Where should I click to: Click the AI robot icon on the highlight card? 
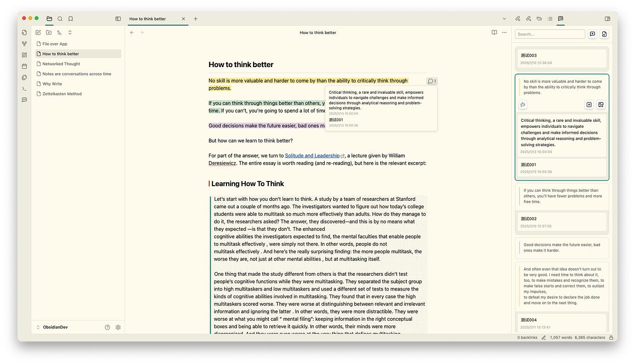click(523, 105)
